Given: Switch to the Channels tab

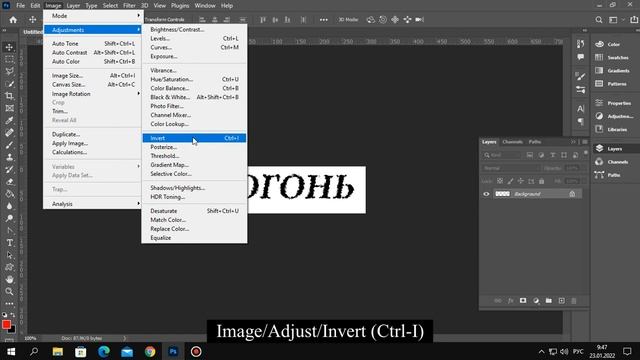Looking at the screenshot, I should pyautogui.click(x=512, y=142).
